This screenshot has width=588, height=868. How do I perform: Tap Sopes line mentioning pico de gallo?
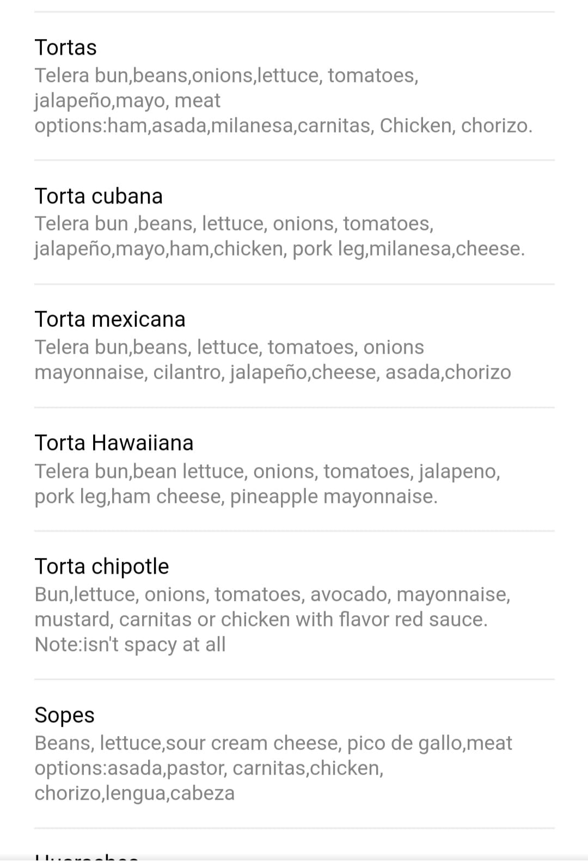[x=273, y=743]
